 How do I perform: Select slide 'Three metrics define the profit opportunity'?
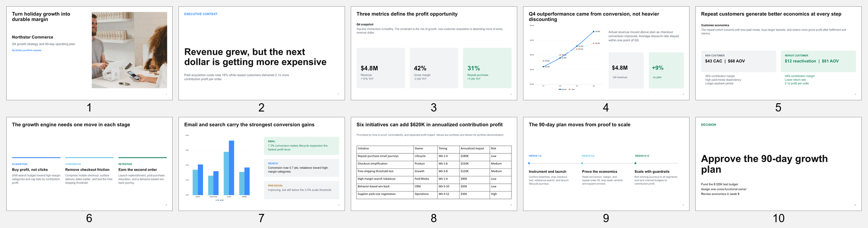pos(434,53)
